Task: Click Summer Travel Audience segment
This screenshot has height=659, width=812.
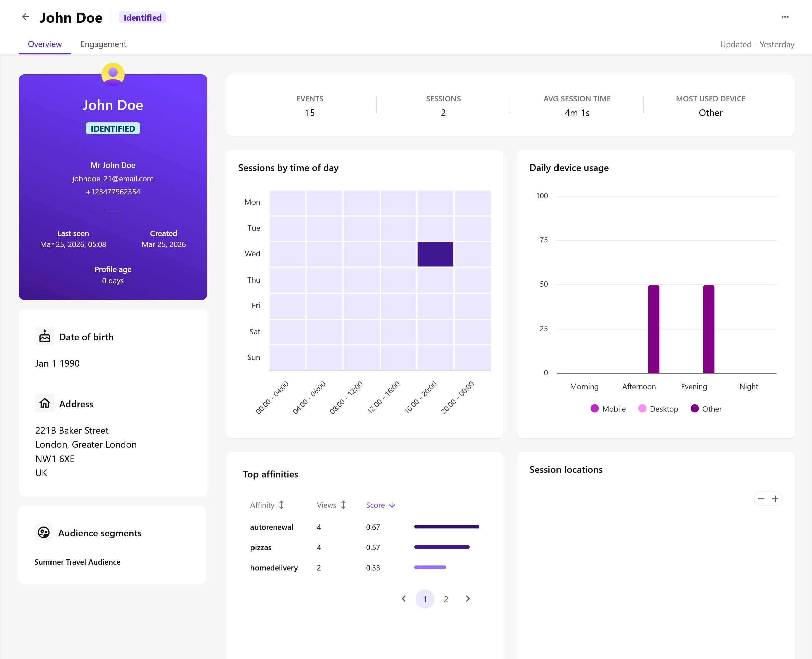Action: pos(78,562)
